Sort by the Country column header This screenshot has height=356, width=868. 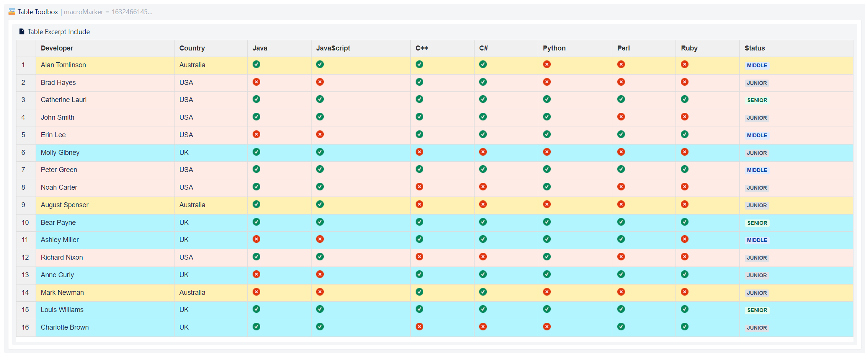coord(192,48)
